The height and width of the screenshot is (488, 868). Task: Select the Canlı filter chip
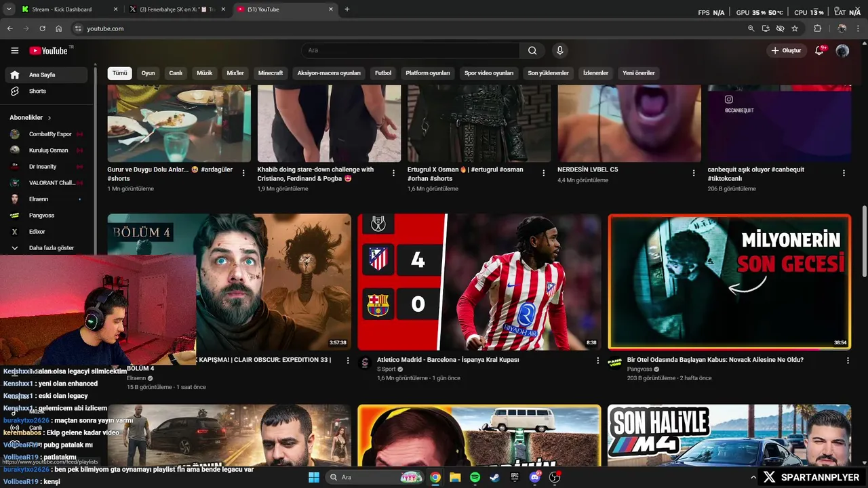coord(176,73)
